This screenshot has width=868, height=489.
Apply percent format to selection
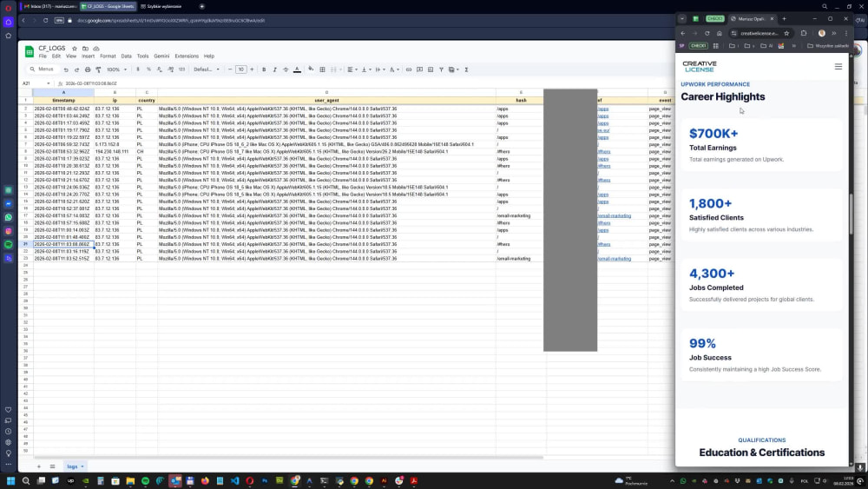pyautogui.click(x=148, y=69)
